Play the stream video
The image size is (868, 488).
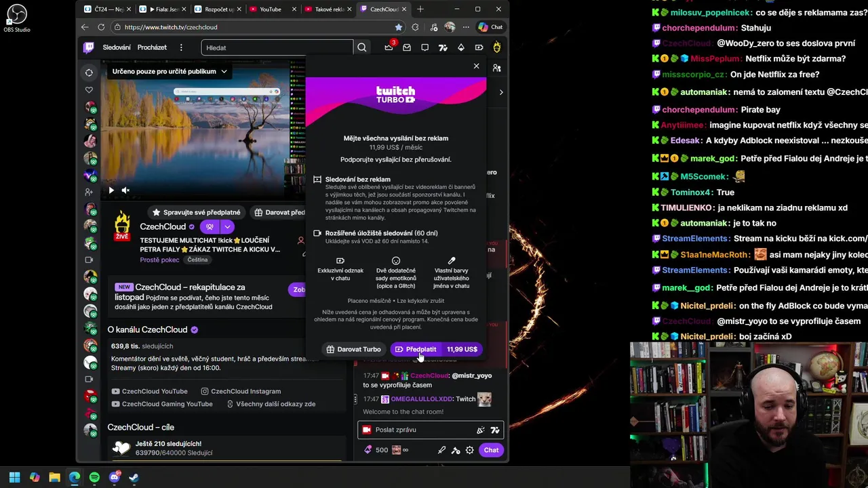[111, 190]
